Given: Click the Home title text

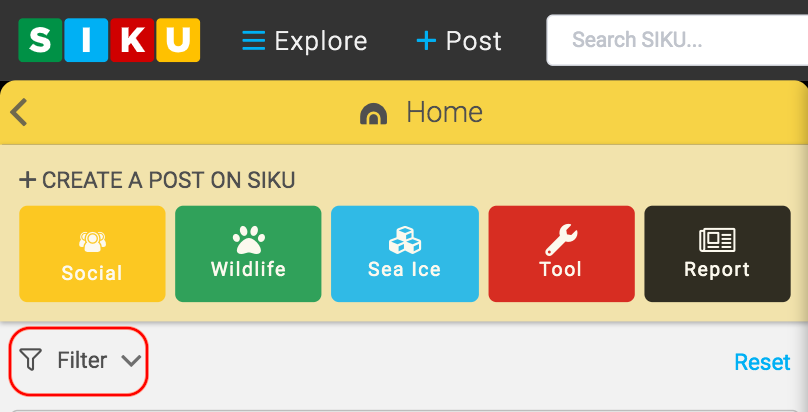Looking at the screenshot, I should [444, 112].
